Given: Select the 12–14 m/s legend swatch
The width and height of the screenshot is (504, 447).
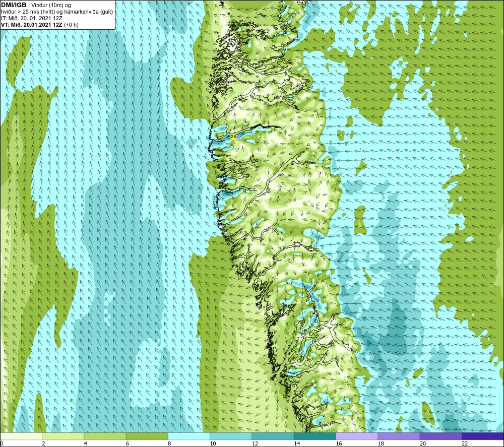Looking at the screenshot, I should (x=273, y=436).
